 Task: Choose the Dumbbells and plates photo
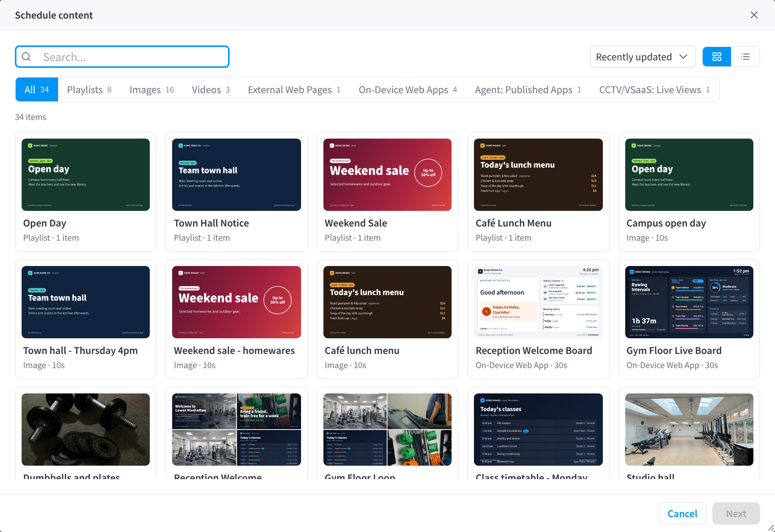click(x=86, y=430)
